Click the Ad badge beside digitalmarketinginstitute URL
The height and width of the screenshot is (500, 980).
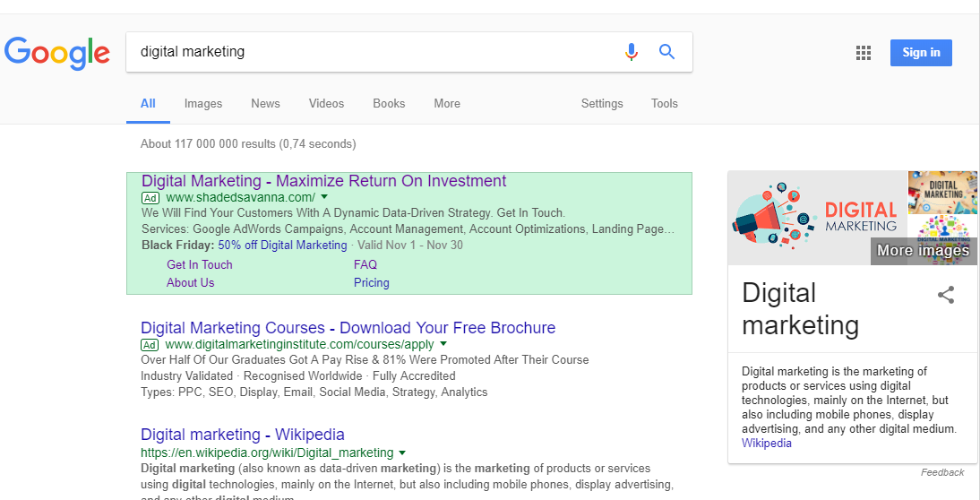tap(150, 345)
